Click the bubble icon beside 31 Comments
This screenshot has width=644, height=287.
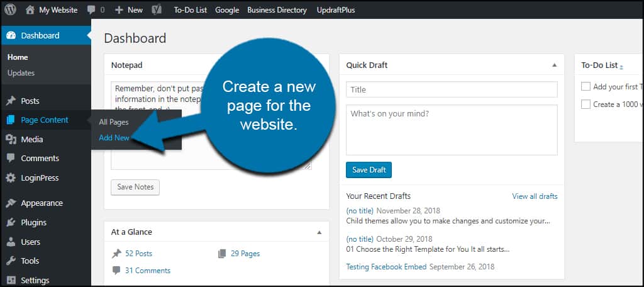[x=116, y=270]
